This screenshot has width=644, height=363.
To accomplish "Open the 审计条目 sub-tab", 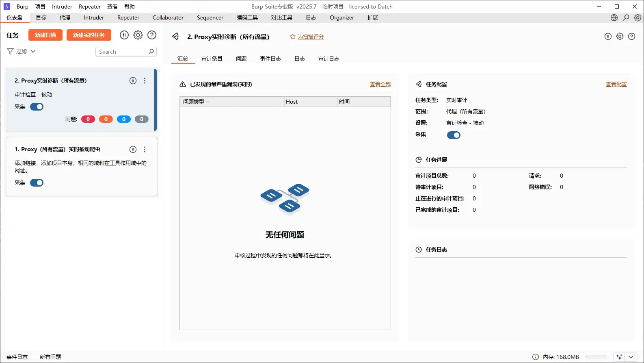I will pos(212,59).
